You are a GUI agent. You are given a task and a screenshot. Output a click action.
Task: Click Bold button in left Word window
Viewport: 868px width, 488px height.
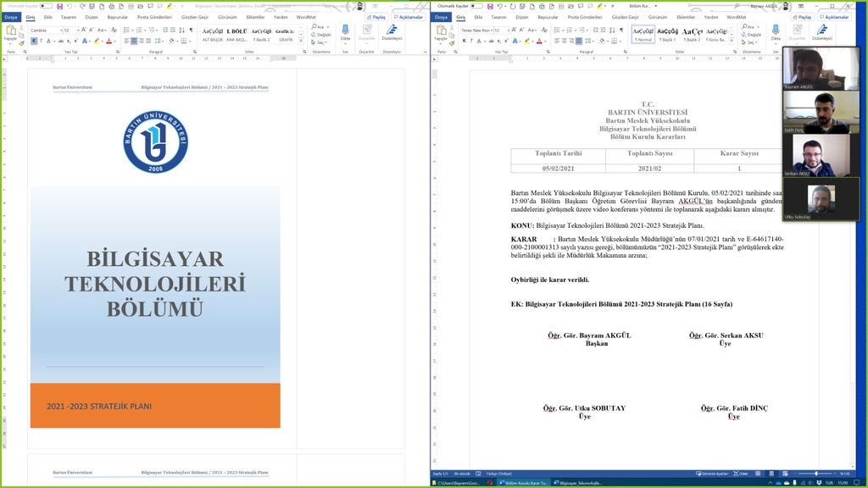[x=34, y=41]
